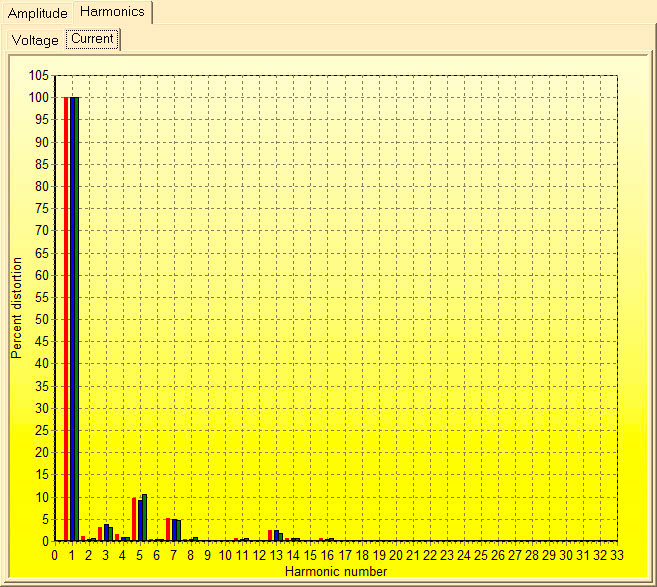Click the y-axis value '25'
657x587 pixels.
tap(42, 430)
